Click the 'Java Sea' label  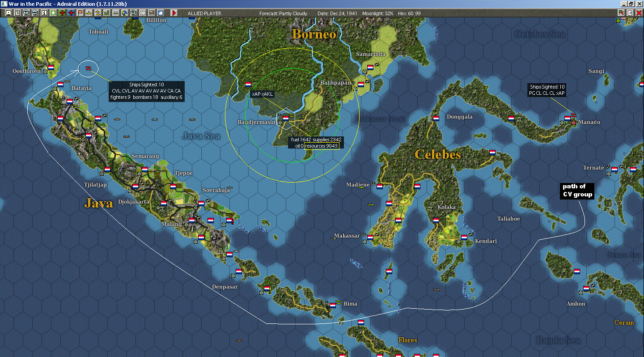[x=201, y=136]
